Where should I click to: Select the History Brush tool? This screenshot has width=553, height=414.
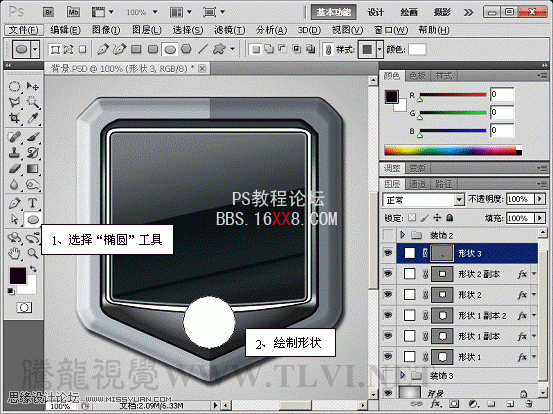33,153
